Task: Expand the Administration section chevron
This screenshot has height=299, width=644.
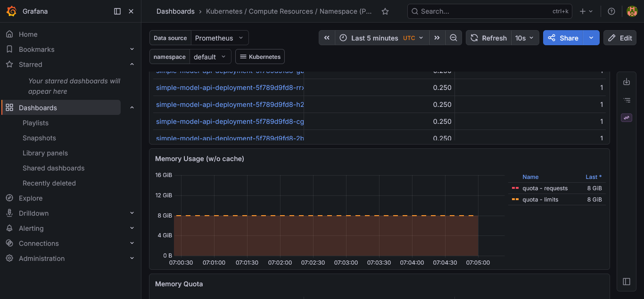Action: (132, 258)
